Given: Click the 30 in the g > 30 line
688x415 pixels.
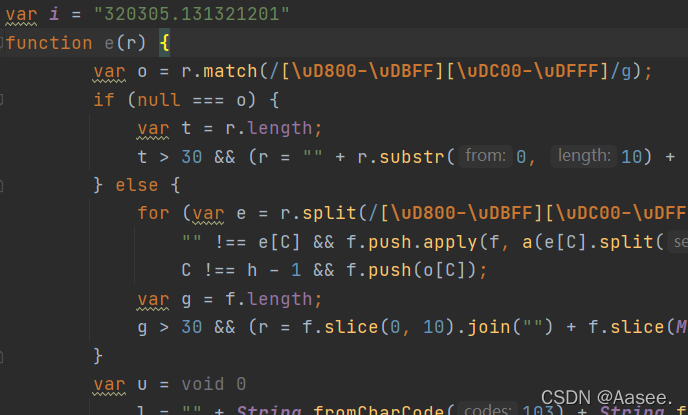Looking at the screenshot, I should pyautogui.click(x=192, y=327).
